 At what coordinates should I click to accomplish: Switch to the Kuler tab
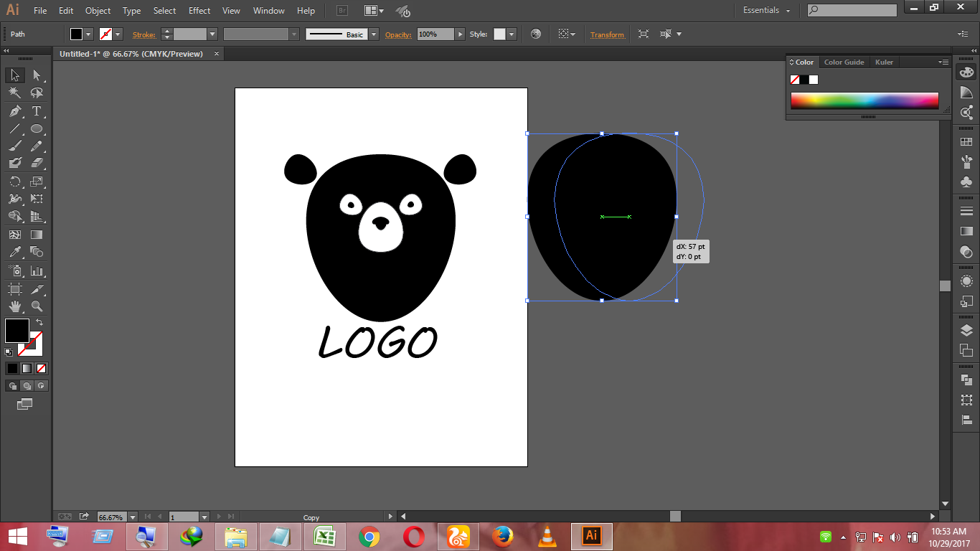(884, 62)
